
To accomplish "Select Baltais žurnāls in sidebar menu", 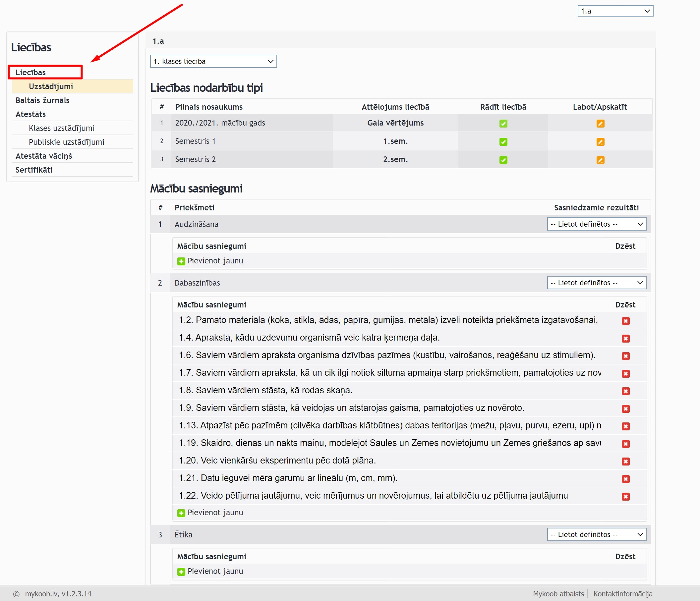I will (42, 100).
